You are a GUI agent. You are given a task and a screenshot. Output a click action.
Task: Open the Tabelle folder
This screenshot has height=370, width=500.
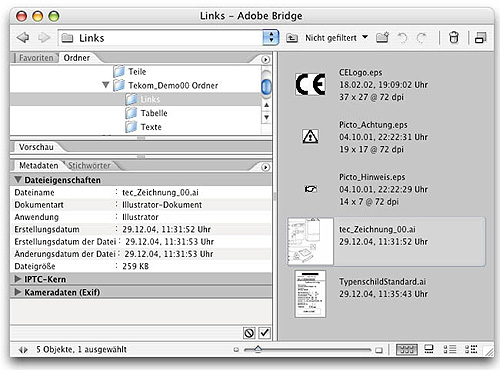point(146,113)
